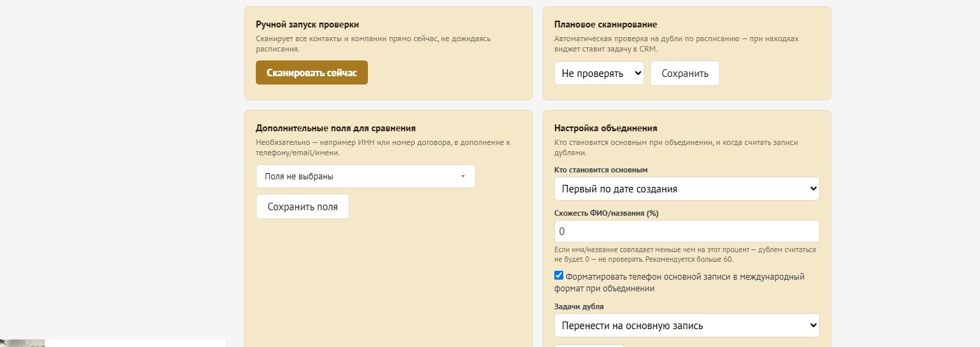The width and height of the screenshot is (980, 347).
Task: Click the Задачи дубля label
Action: click(x=579, y=307)
